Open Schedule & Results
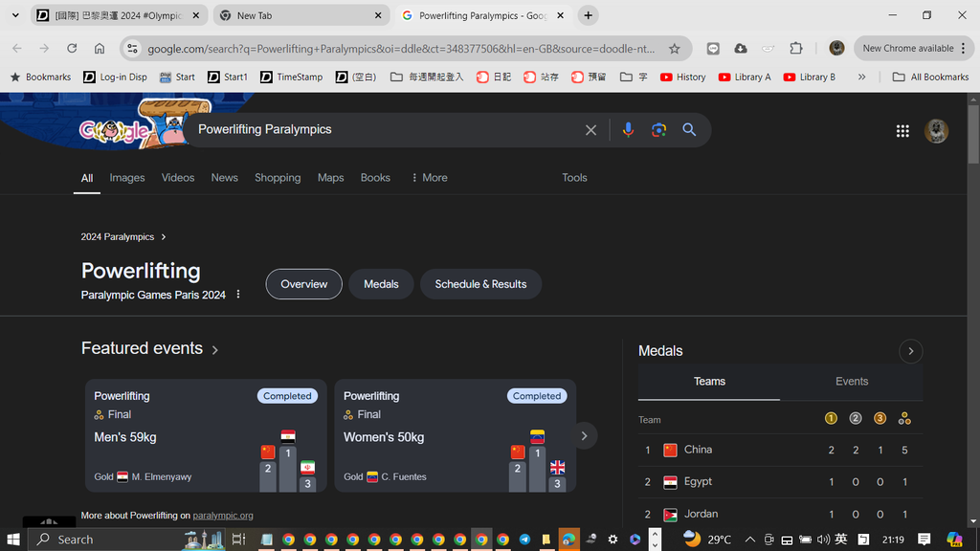Viewport: 980px width, 551px height. pyautogui.click(x=480, y=284)
